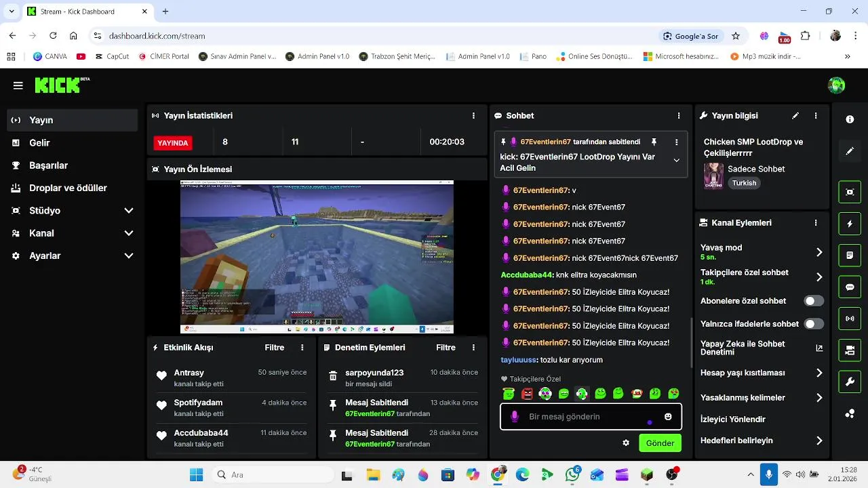Click in Bir mesaj gönderin input field
The height and width of the screenshot is (488, 868).
click(x=591, y=417)
